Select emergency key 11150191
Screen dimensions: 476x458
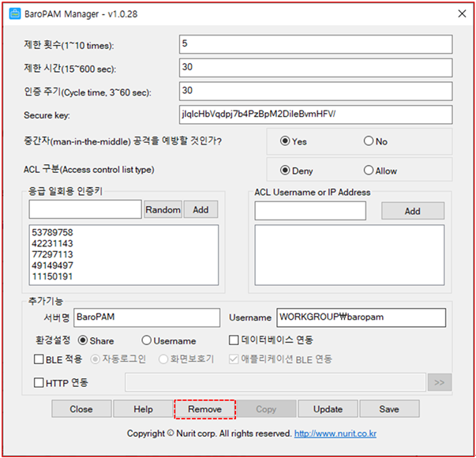[x=53, y=276]
